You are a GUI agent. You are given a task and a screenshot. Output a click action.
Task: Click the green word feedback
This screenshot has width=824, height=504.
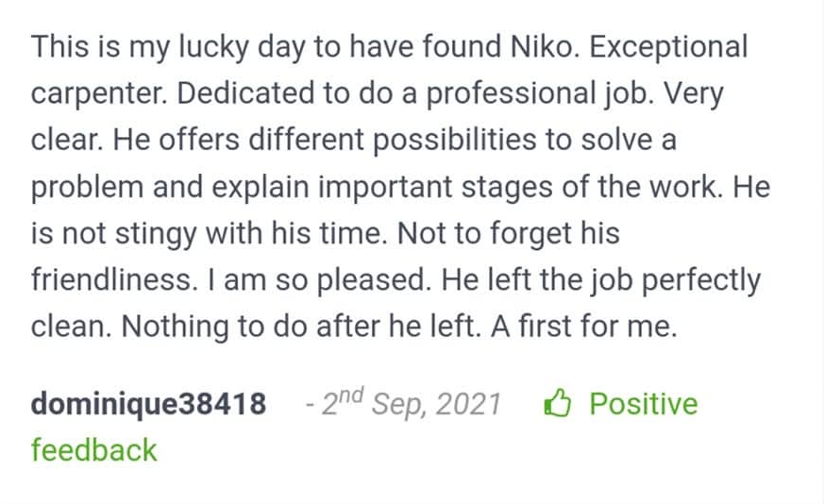point(94,450)
